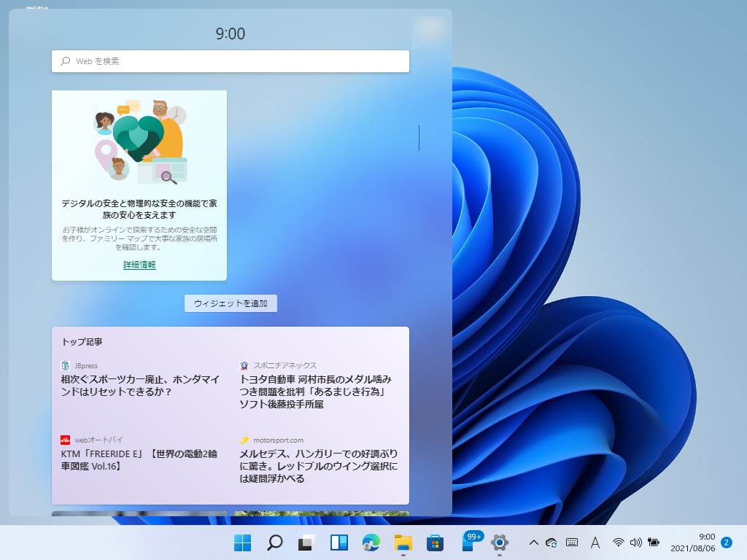Open Task View
Viewport: 747px width, 560px height.
tap(306, 543)
